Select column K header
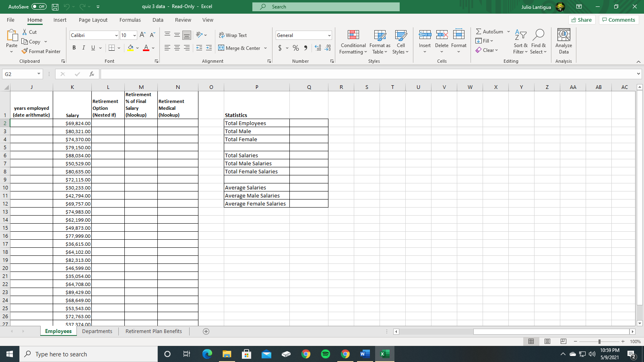The width and height of the screenshot is (644, 362). [72, 87]
